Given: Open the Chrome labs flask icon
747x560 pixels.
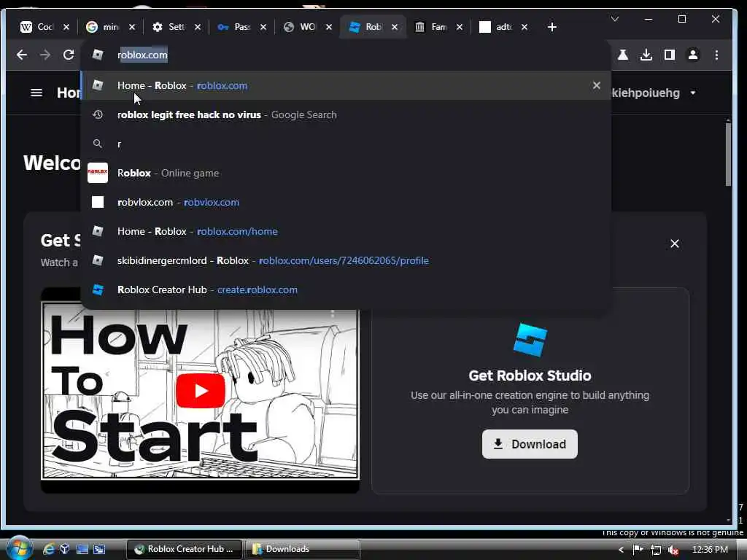Looking at the screenshot, I should click(x=623, y=55).
